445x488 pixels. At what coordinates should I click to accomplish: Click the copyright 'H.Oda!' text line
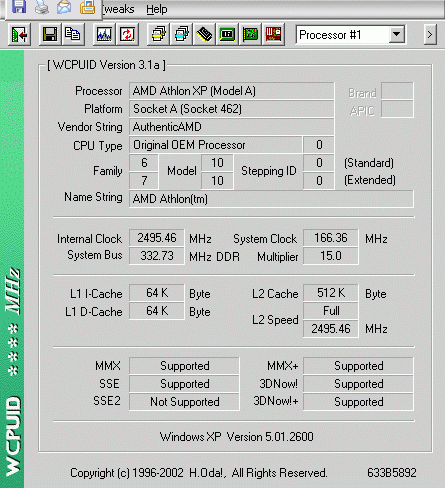click(199, 473)
